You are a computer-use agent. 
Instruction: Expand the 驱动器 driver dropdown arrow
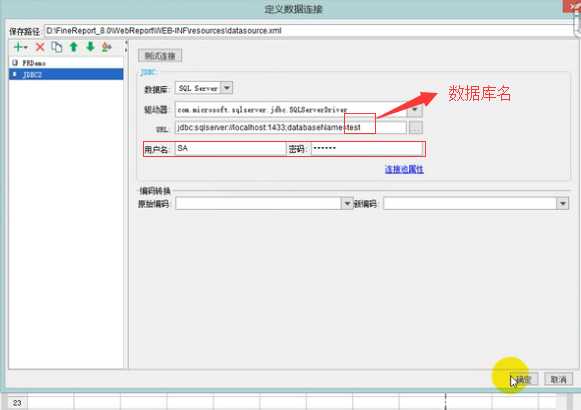[x=415, y=110]
